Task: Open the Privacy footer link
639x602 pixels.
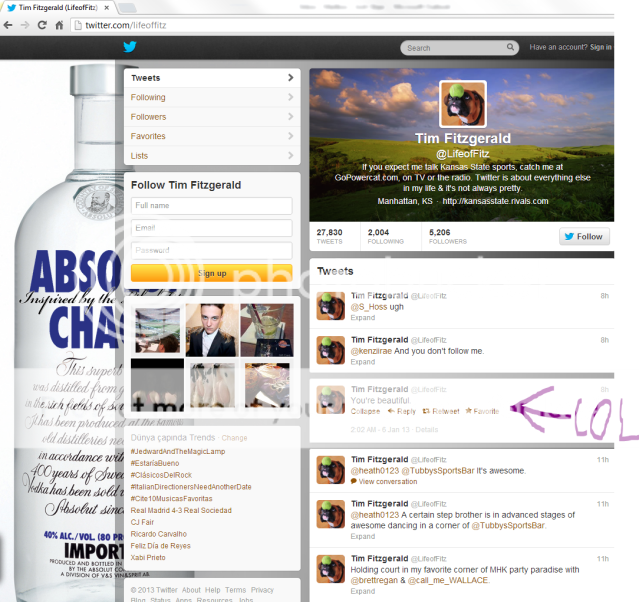Action: click(x=262, y=590)
